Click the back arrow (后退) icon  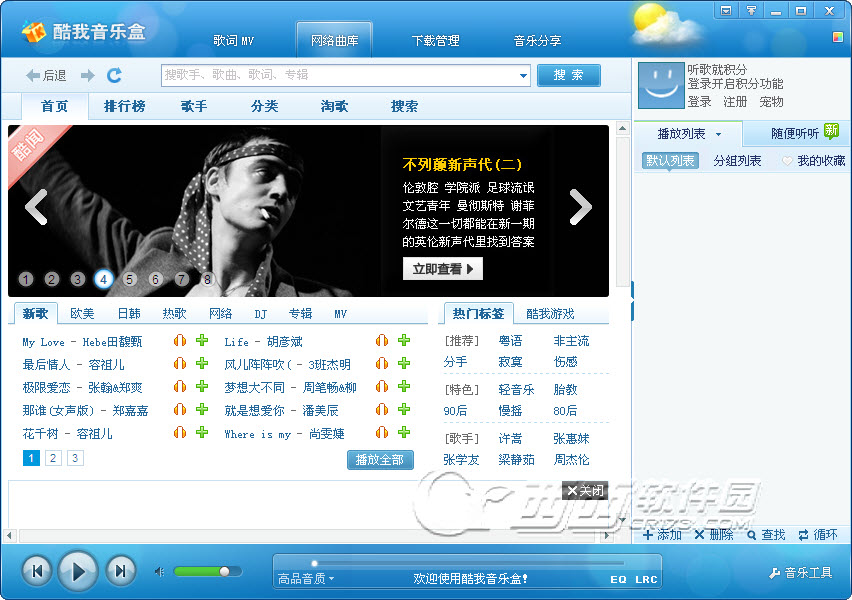click(33, 76)
